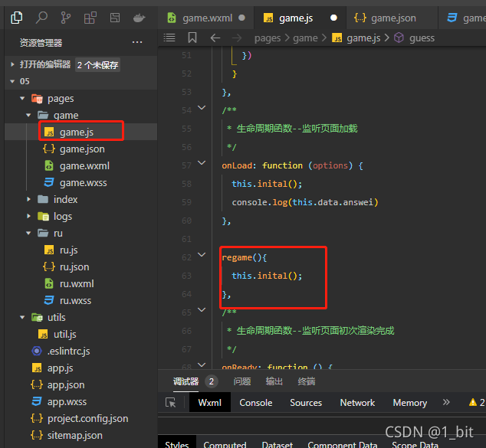Collapse the ru folder
Screen dimensions: 486x448
click(x=28, y=233)
